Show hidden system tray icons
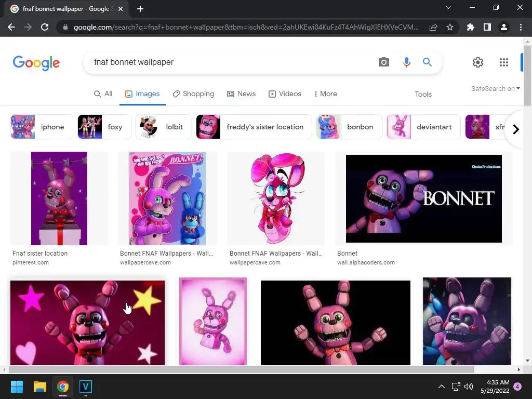The image size is (532, 399). point(442,387)
